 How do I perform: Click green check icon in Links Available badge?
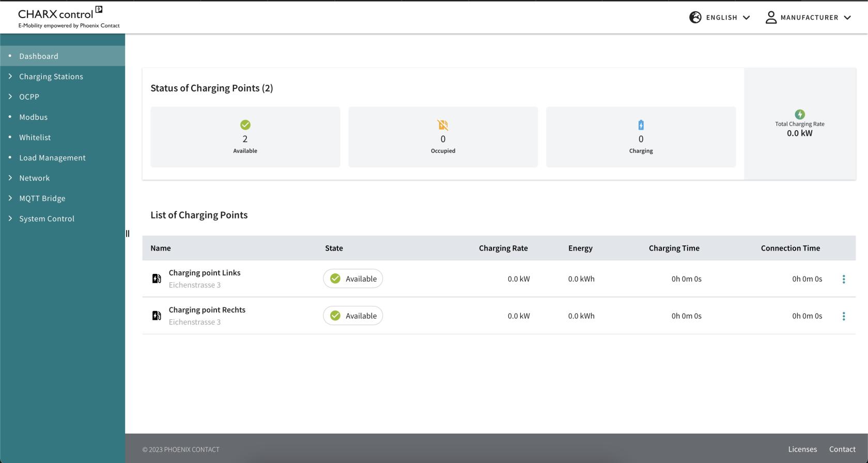tap(335, 279)
